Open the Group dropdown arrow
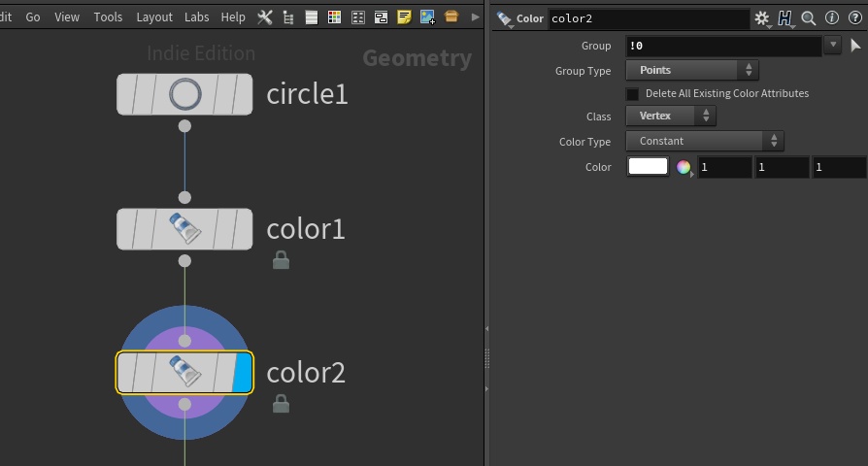This screenshot has width=868, height=466. click(x=833, y=45)
